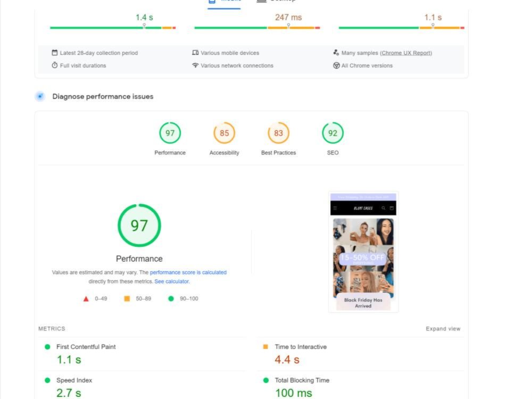Click the green dot beside Speed Index

(47, 380)
